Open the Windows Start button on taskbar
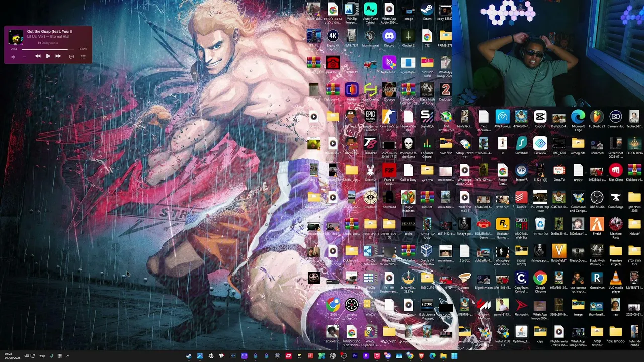The width and height of the screenshot is (644, 362). click(454, 356)
